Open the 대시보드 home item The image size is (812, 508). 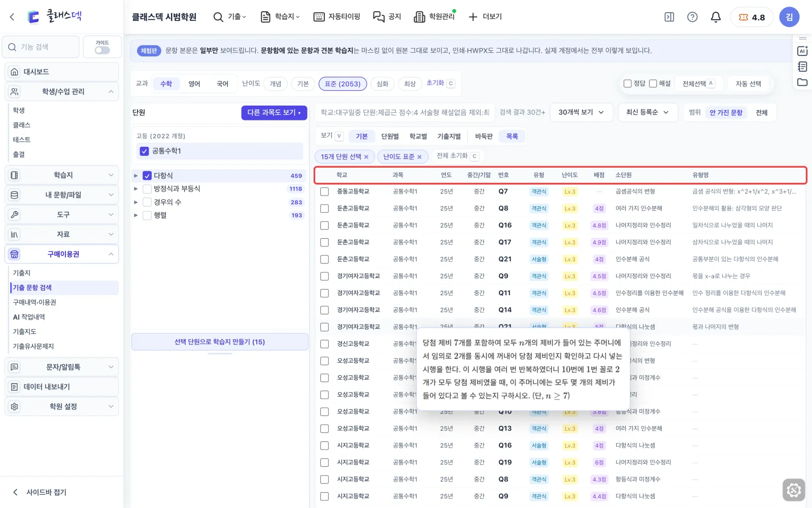coord(62,72)
